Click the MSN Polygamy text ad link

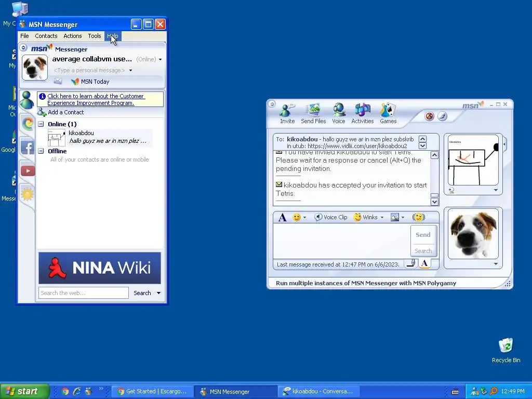pos(366,283)
